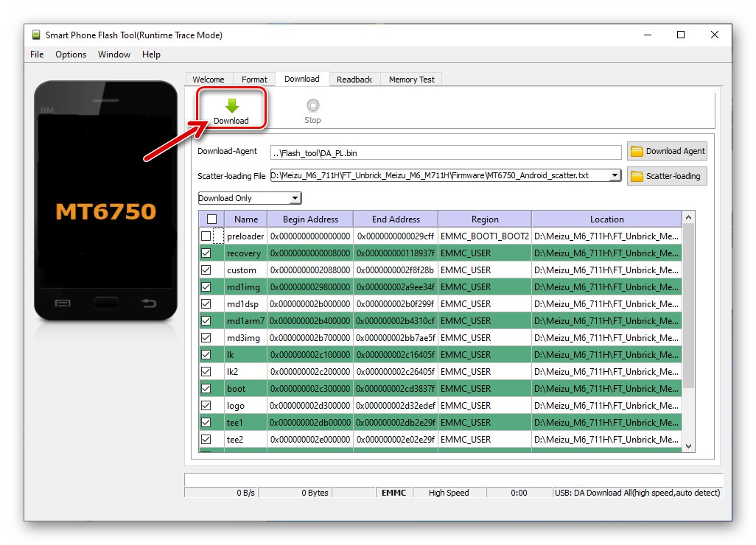Click the logo begin address 0x000000002d300000
The image size is (756, 545).
point(310,406)
